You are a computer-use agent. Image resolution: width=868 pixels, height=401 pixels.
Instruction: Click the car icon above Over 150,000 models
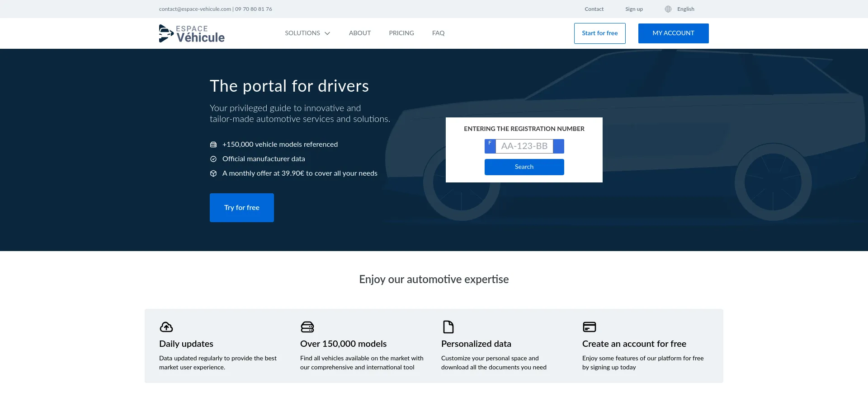click(307, 326)
